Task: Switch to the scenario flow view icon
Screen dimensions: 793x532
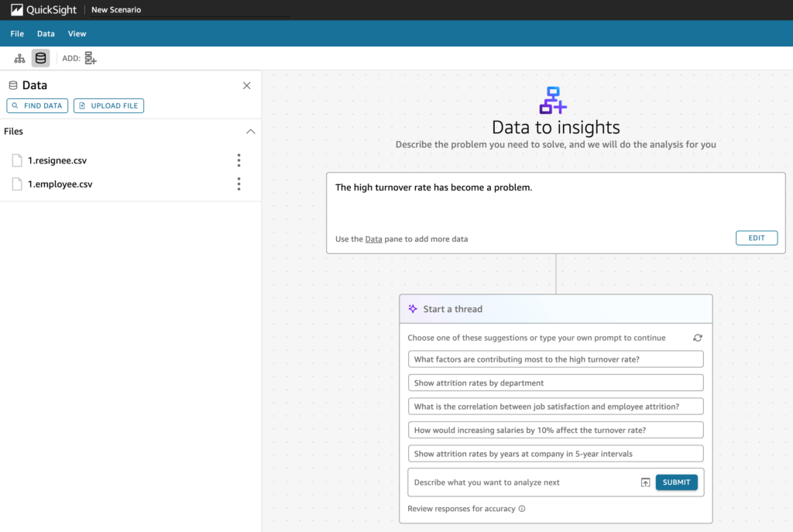Action: [19, 57]
